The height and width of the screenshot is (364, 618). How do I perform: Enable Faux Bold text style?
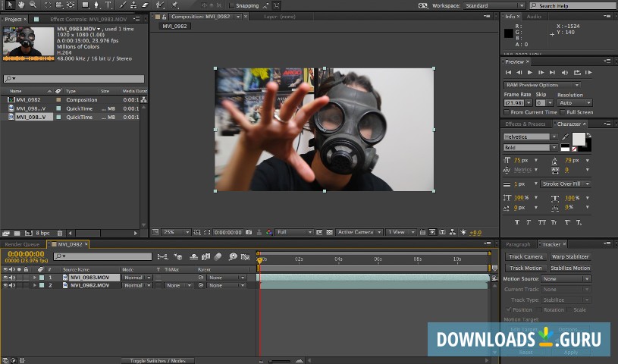click(x=516, y=222)
